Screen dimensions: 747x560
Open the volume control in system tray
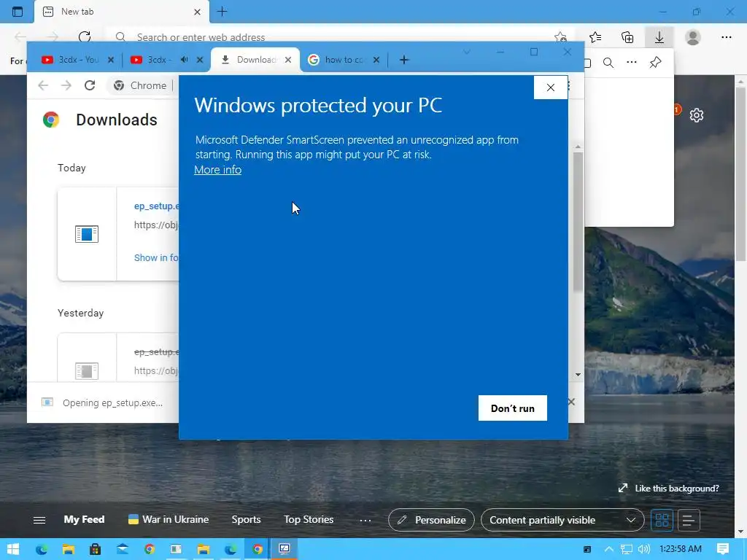pyautogui.click(x=643, y=549)
